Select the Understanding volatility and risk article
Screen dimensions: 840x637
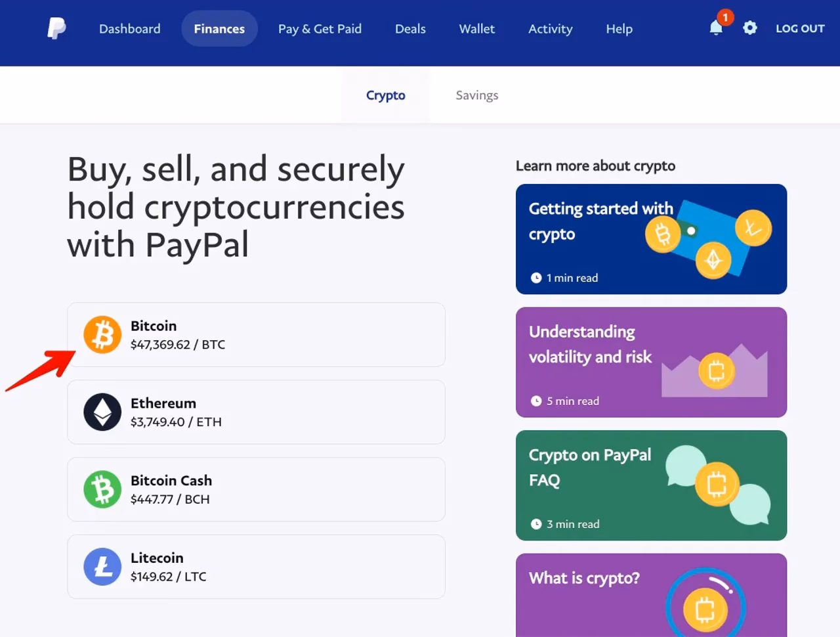651,362
